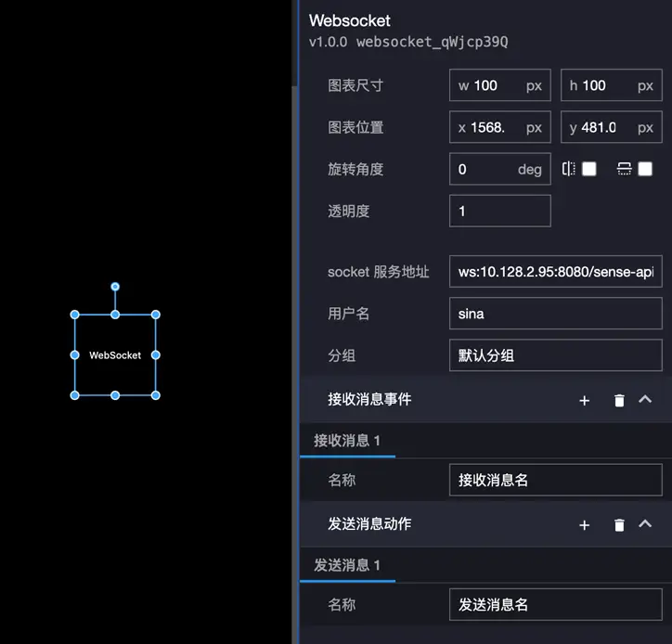Add a new receive message event
Screen dimensions: 672x644
click(x=584, y=400)
